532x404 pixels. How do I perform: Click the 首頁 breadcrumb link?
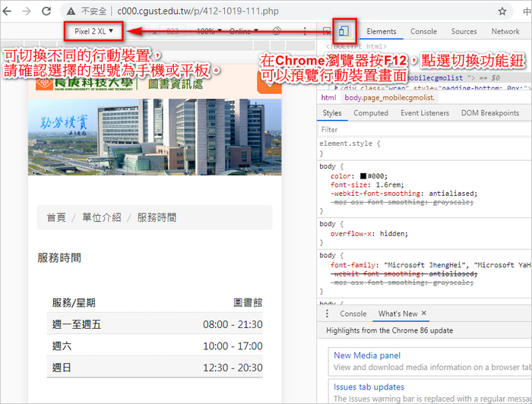coord(56,217)
